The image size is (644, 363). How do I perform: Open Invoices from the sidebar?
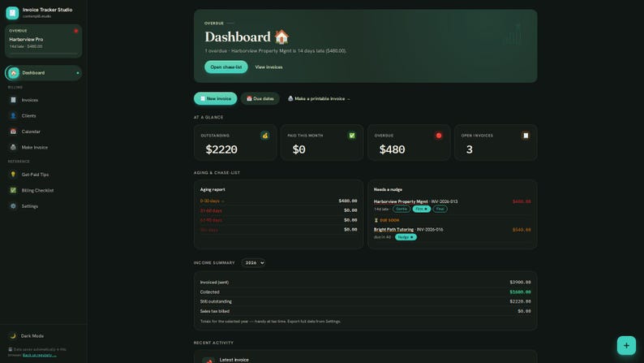click(43, 100)
